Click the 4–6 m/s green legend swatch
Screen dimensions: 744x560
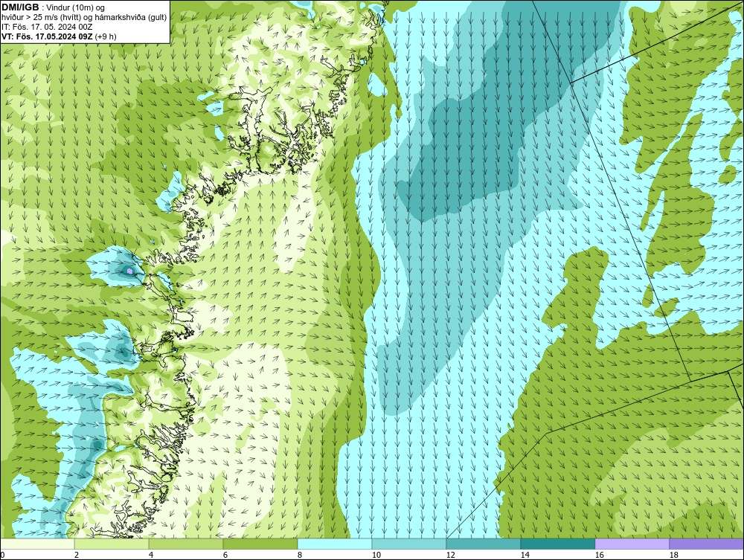pos(186,544)
